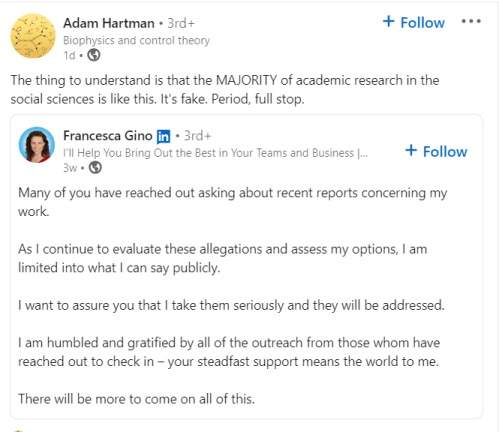Open Francesca Gino's profile photo
Viewport: 499px width, 432px height.
pyautogui.click(x=37, y=145)
